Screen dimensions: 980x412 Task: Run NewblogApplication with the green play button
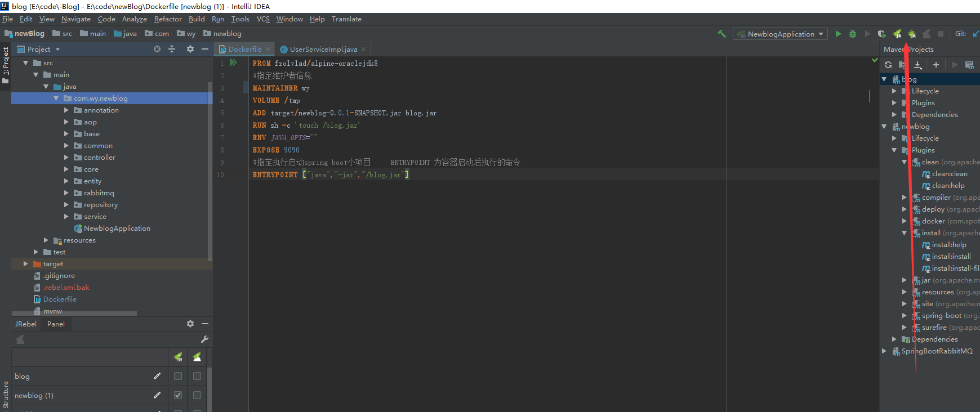[838, 34]
